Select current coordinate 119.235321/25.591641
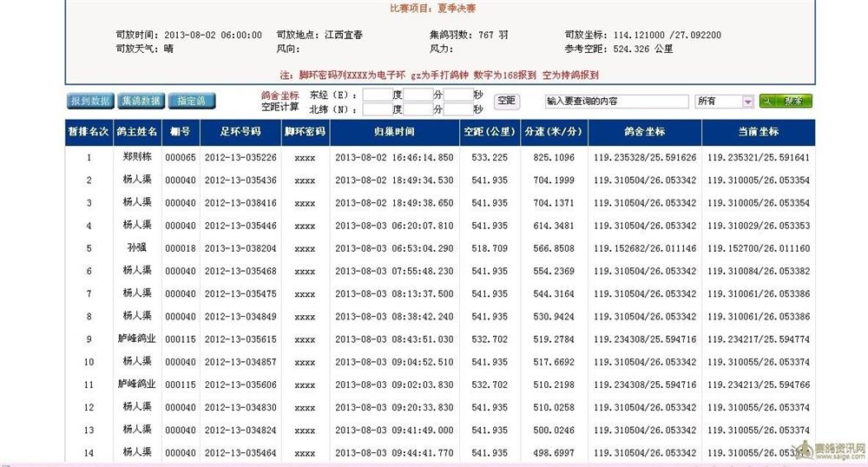The width and height of the screenshot is (868, 467). point(759,158)
